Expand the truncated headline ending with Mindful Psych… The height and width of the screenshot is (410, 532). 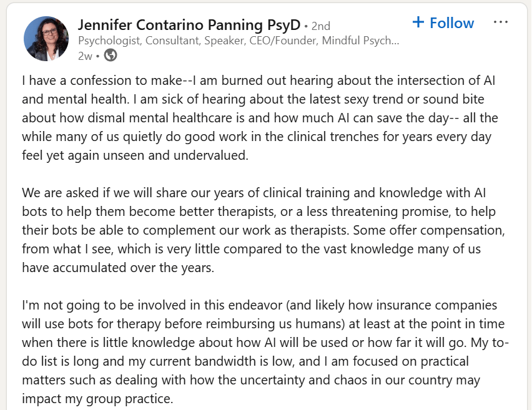361,41
